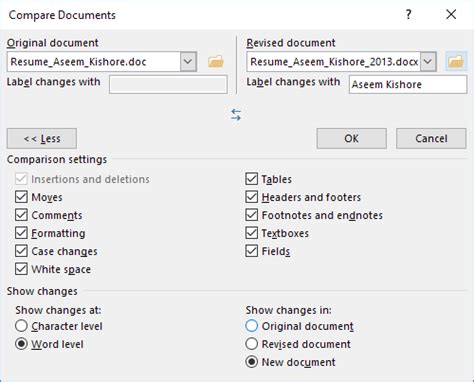Image resolution: width=474 pixels, height=382 pixels.
Task: Toggle the Case changes checkbox
Action: 21,251
